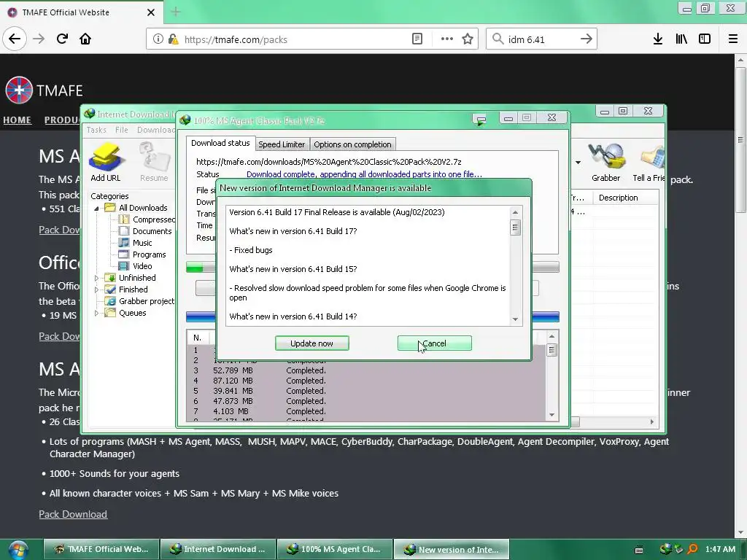Viewport: 747px width, 560px height.
Task: Close the TMAFE Official Website tab
Action: coord(151,12)
